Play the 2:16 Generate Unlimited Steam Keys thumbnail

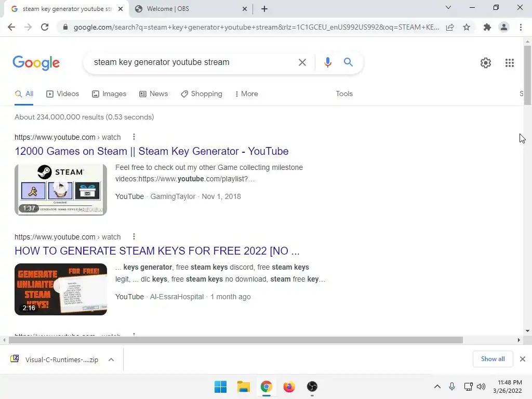point(61,289)
